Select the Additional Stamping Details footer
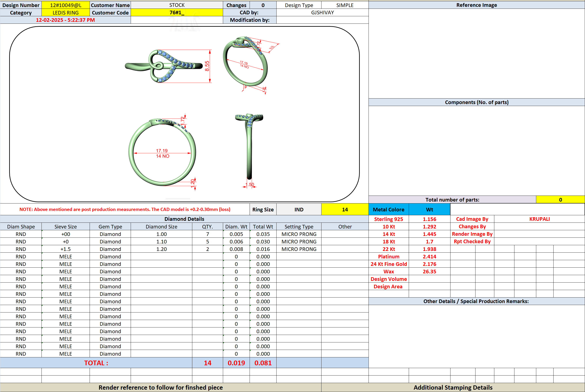Viewport: 585px width, 392px height. point(453,388)
